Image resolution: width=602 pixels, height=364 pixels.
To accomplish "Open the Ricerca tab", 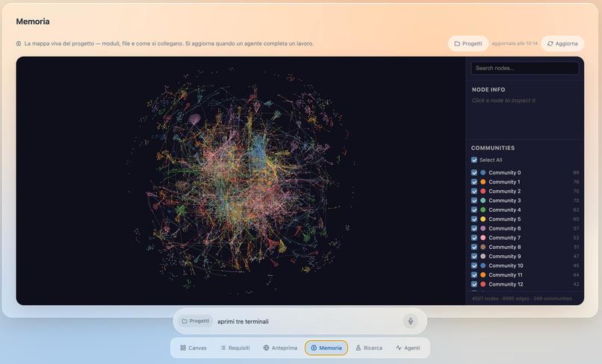I will click(x=368, y=348).
